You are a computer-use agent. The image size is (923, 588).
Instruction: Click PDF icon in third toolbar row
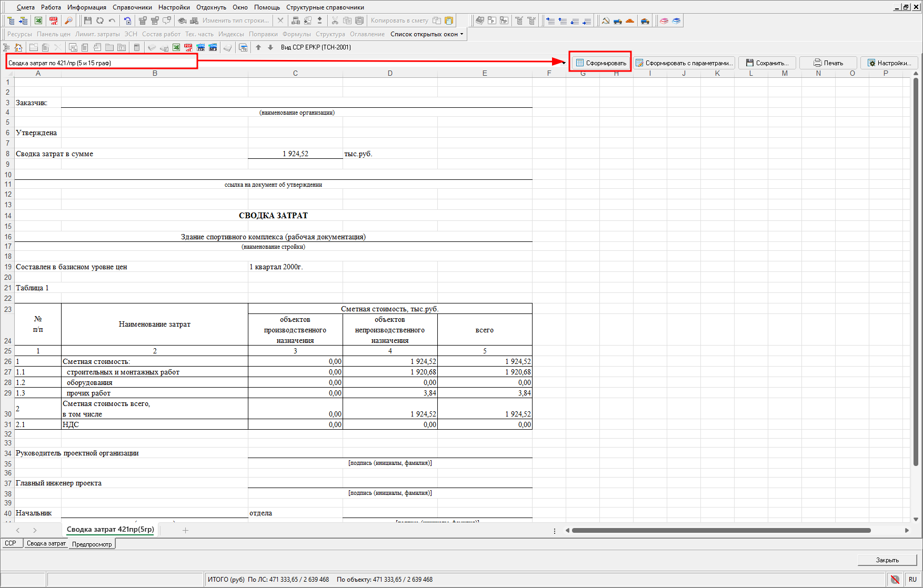(x=188, y=47)
